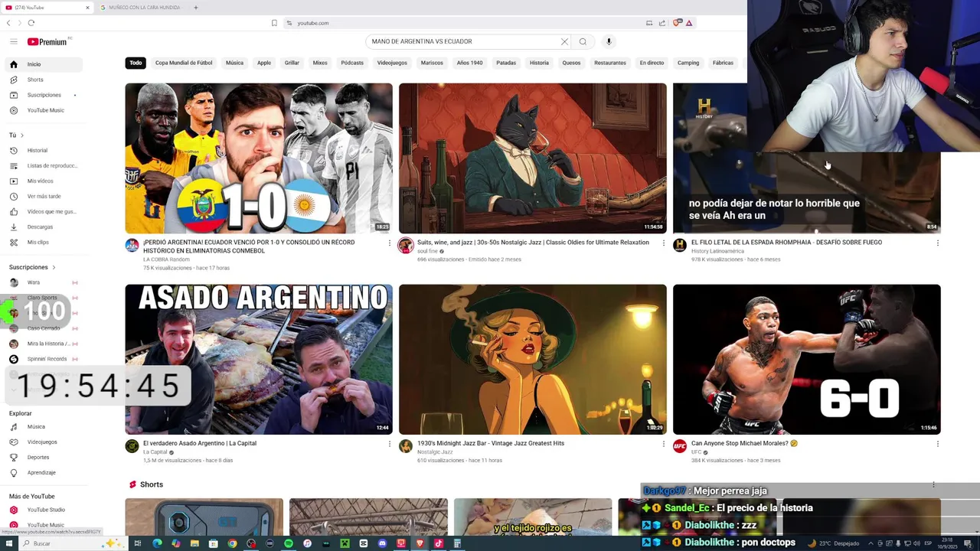Image resolution: width=980 pixels, height=551 pixels.
Task: Expand the Tú section chevron
Action: tap(21, 135)
